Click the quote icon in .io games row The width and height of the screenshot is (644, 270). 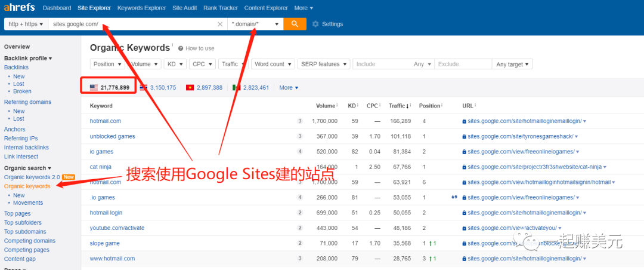[454, 197]
